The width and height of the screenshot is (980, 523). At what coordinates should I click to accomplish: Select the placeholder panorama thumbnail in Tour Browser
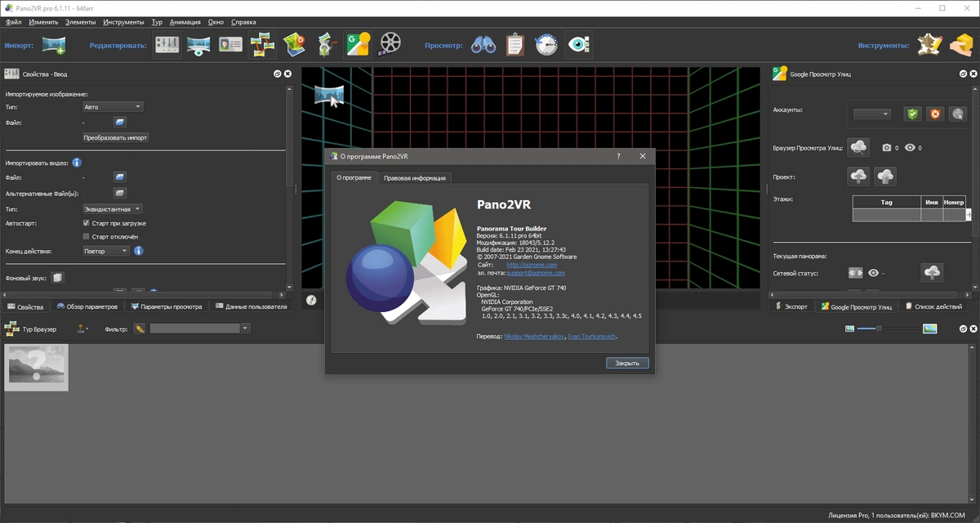click(37, 367)
